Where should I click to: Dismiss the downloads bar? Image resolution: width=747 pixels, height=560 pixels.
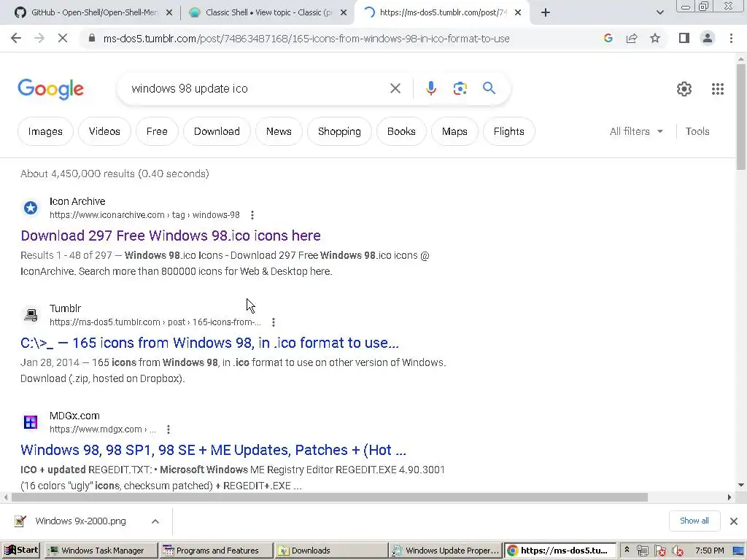pos(734,521)
